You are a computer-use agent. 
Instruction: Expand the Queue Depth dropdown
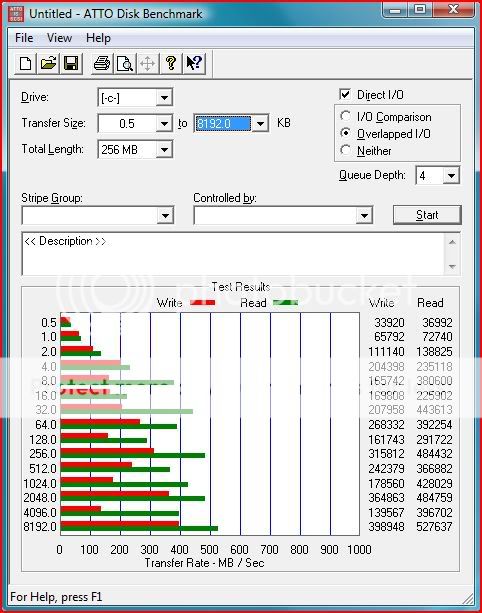click(x=451, y=176)
